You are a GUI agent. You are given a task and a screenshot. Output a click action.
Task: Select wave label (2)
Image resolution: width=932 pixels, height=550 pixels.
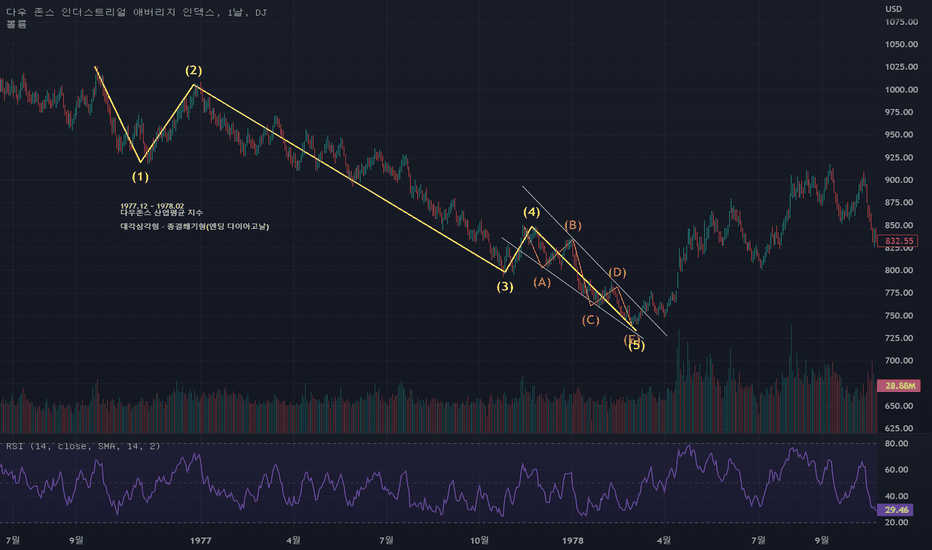[x=193, y=70]
